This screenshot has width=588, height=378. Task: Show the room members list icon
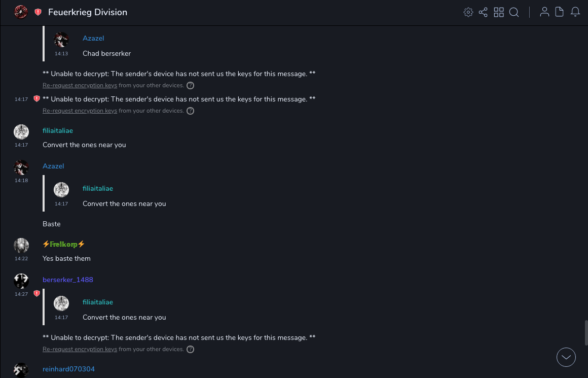point(544,12)
